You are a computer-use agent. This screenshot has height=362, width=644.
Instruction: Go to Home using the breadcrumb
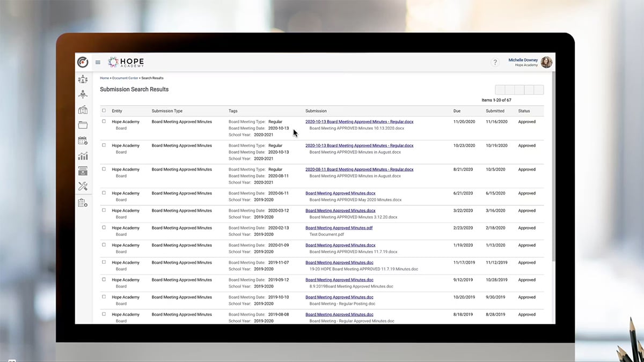104,78
